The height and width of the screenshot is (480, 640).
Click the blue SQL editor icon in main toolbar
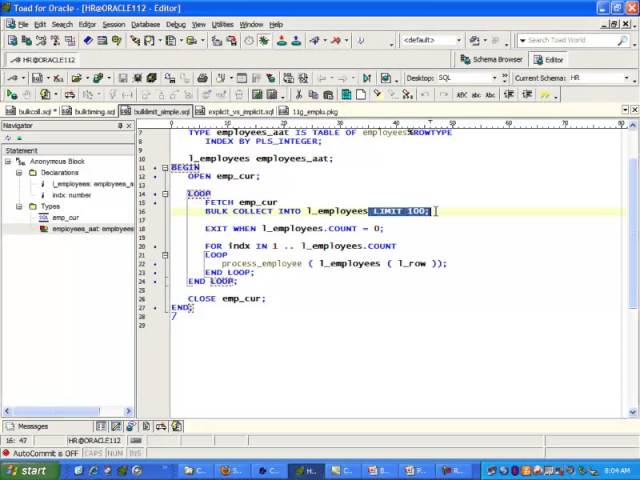click(12, 40)
